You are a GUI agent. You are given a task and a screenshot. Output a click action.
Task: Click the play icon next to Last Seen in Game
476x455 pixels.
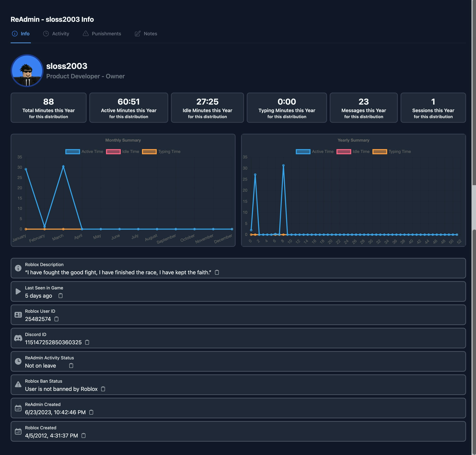(x=18, y=291)
